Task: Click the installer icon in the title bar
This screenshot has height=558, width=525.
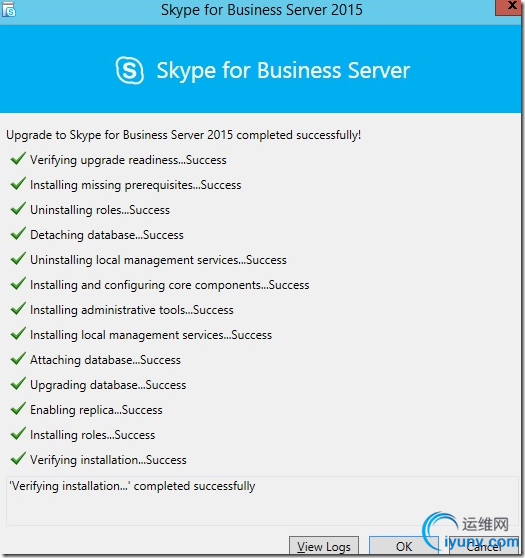Action: point(9,10)
